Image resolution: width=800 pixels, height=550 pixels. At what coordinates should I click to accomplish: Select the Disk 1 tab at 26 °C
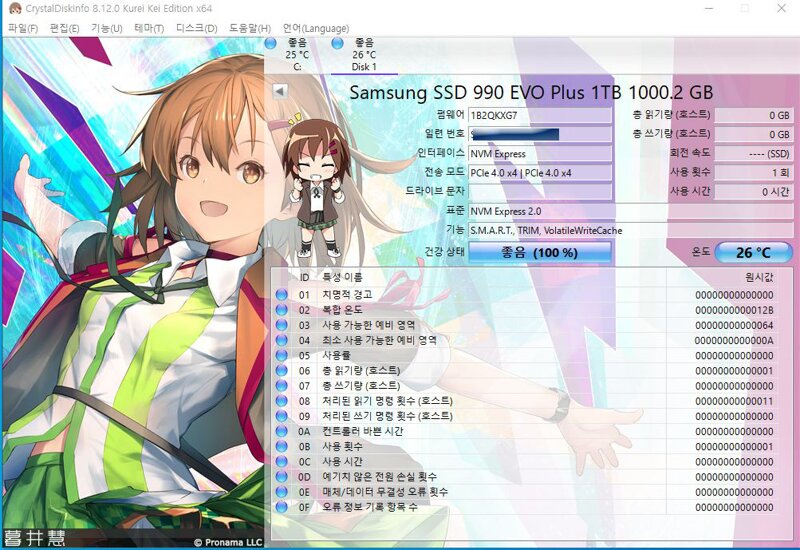(364, 55)
